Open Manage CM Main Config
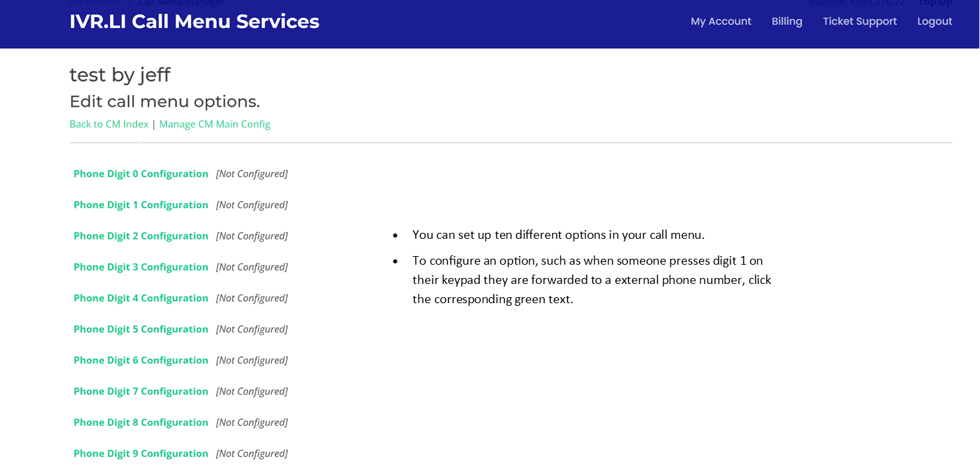Image resolution: width=980 pixels, height=473 pixels. tap(215, 124)
